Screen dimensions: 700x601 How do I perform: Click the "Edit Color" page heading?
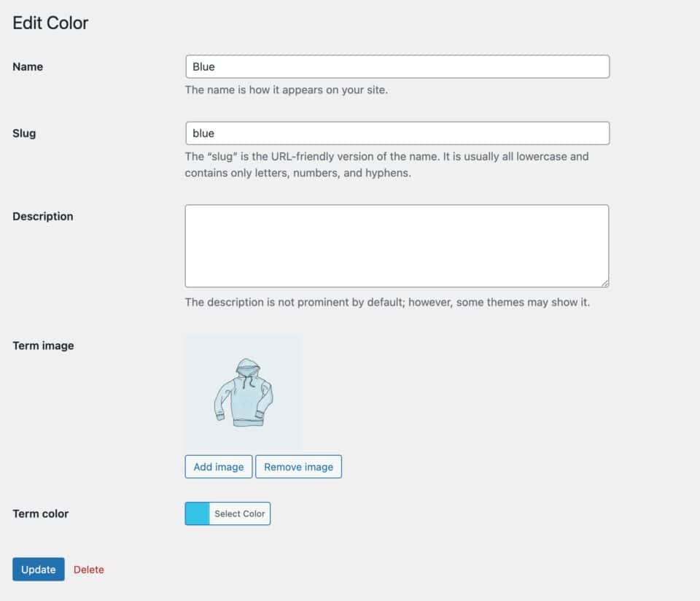pyautogui.click(x=50, y=23)
